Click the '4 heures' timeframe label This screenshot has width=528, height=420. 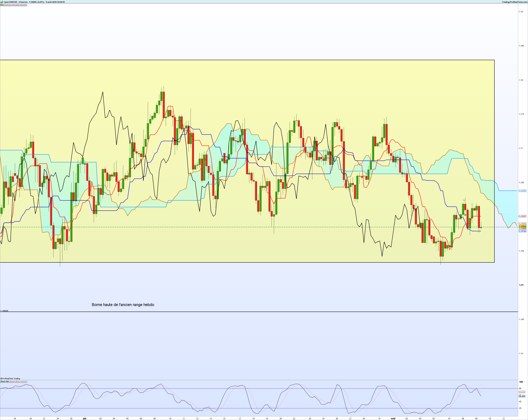pyautogui.click(x=23, y=2)
